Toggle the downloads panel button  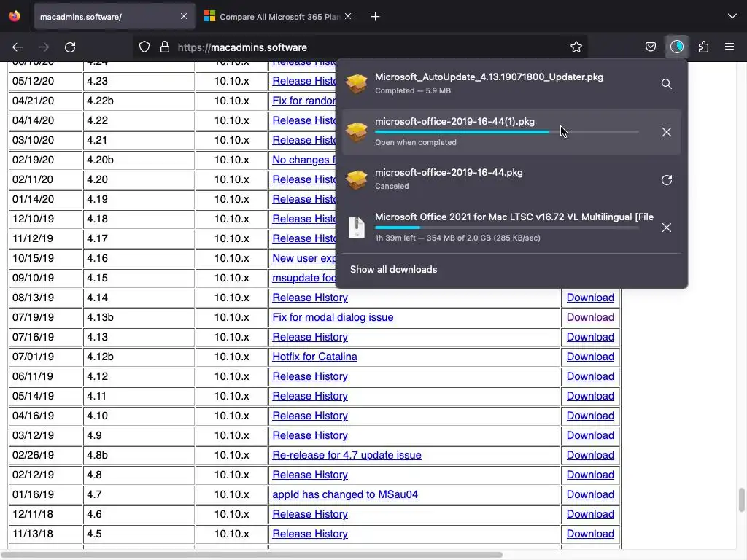point(677,47)
